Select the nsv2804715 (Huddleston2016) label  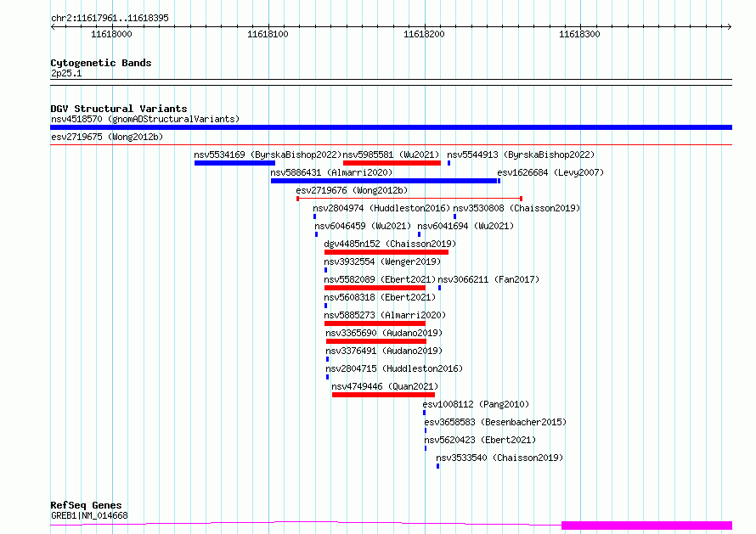point(394,368)
